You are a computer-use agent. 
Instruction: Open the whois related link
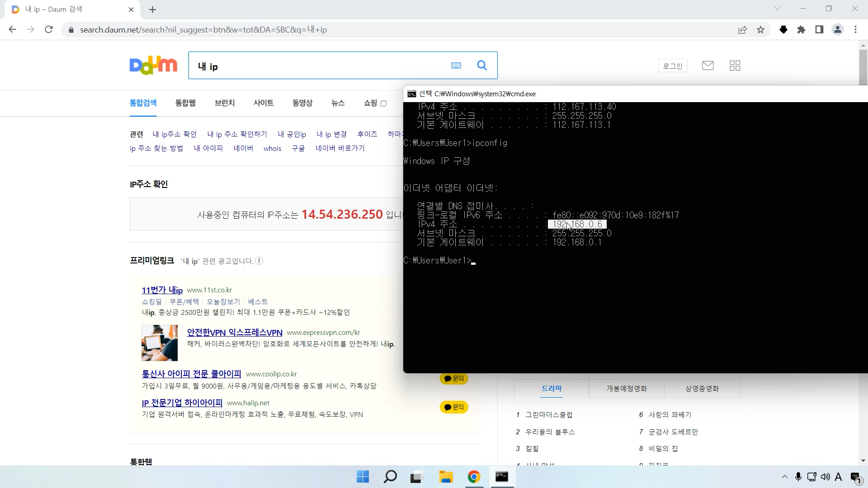tap(272, 148)
